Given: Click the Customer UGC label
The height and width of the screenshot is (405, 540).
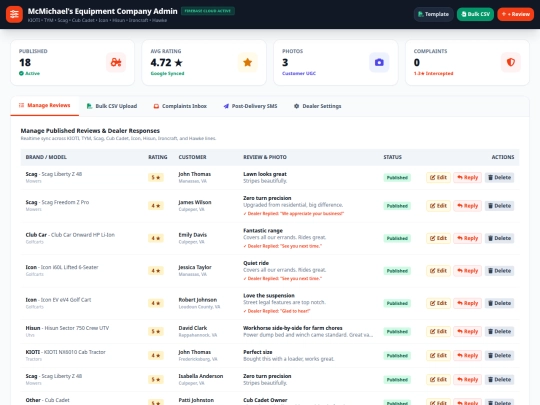Looking at the screenshot, I should click(299, 73).
